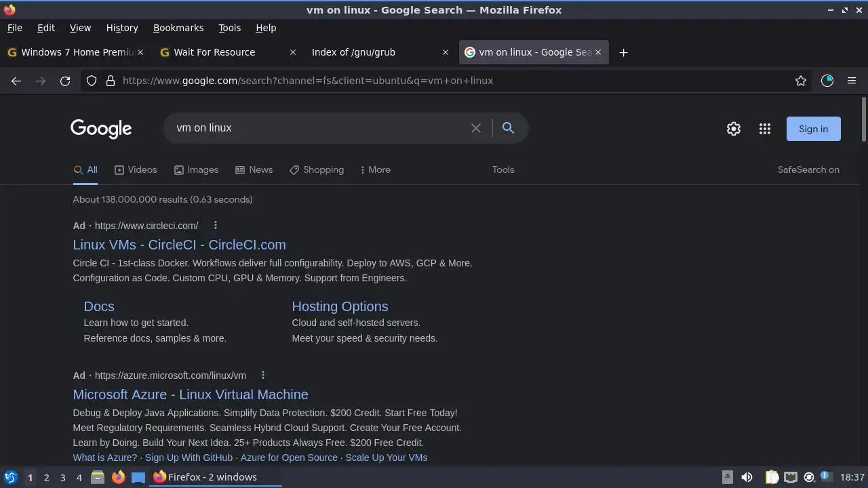Image resolution: width=868 pixels, height=488 pixels.
Task: Click the Google search input field
Action: click(319, 128)
